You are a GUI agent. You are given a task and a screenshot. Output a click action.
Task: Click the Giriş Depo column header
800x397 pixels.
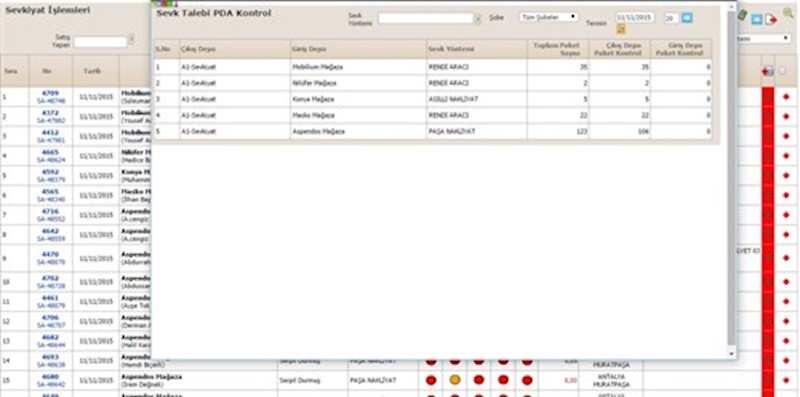click(358, 49)
